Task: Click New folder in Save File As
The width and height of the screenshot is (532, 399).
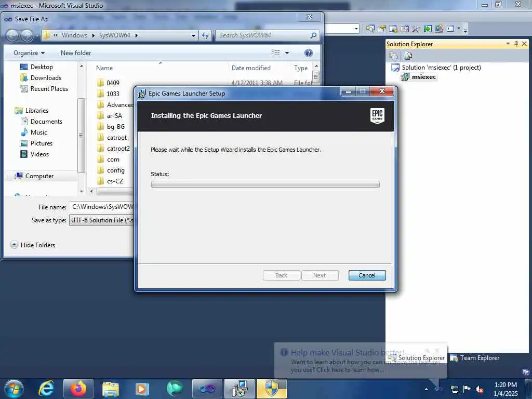Action: (76, 53)
